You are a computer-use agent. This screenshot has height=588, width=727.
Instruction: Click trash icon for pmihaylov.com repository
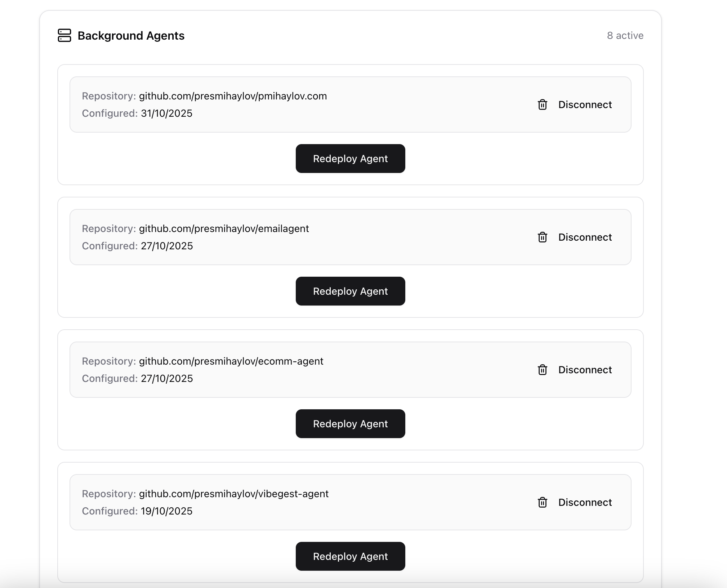[x=542, y=105]
